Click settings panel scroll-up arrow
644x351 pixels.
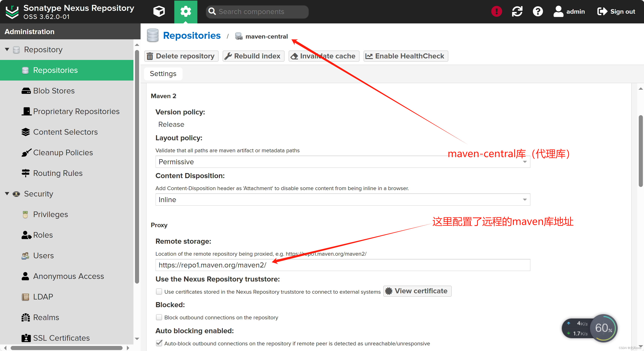(x=641, y=89)
